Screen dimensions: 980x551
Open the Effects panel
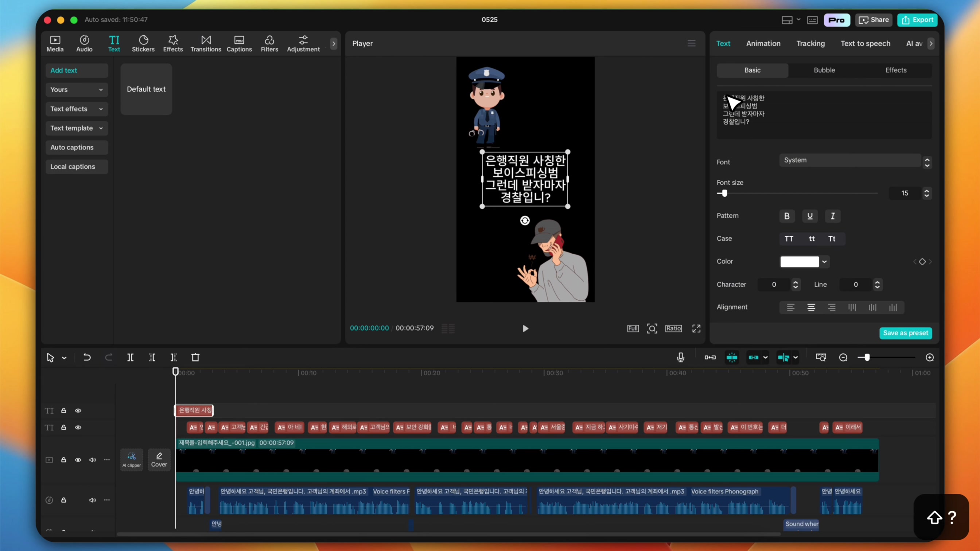[x=173, y=43]
